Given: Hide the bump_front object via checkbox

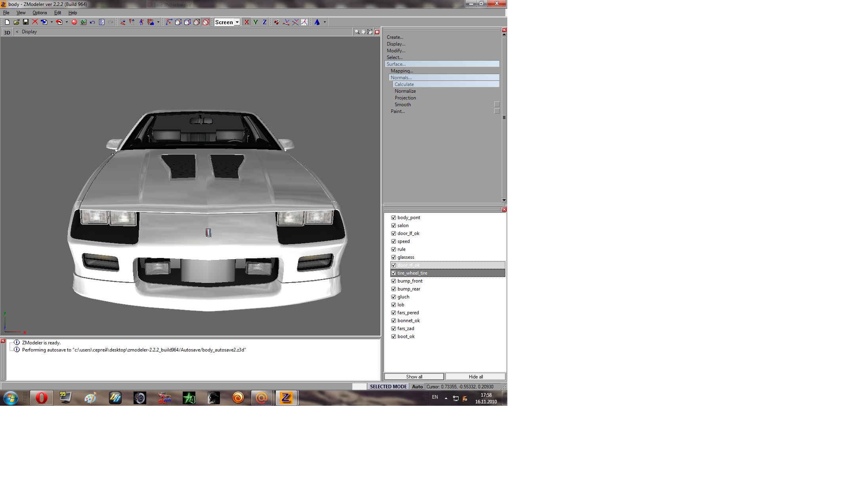Looking at the screenshot, I should click(394, 281).
